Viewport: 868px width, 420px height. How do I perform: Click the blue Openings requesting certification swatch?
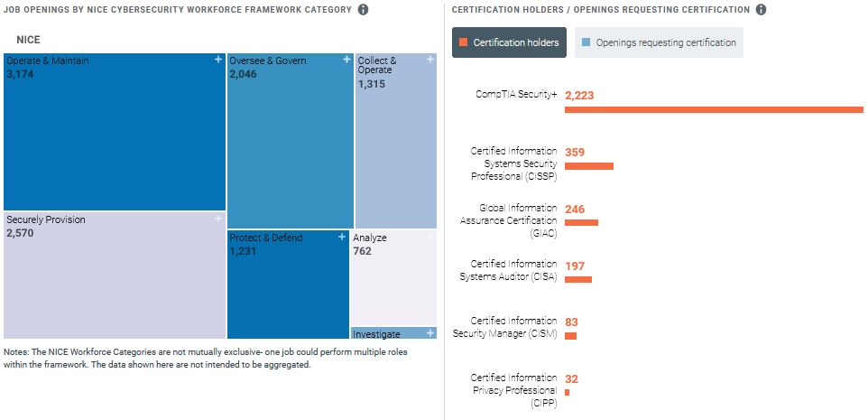pyautogui.click(x=586, y=42)
